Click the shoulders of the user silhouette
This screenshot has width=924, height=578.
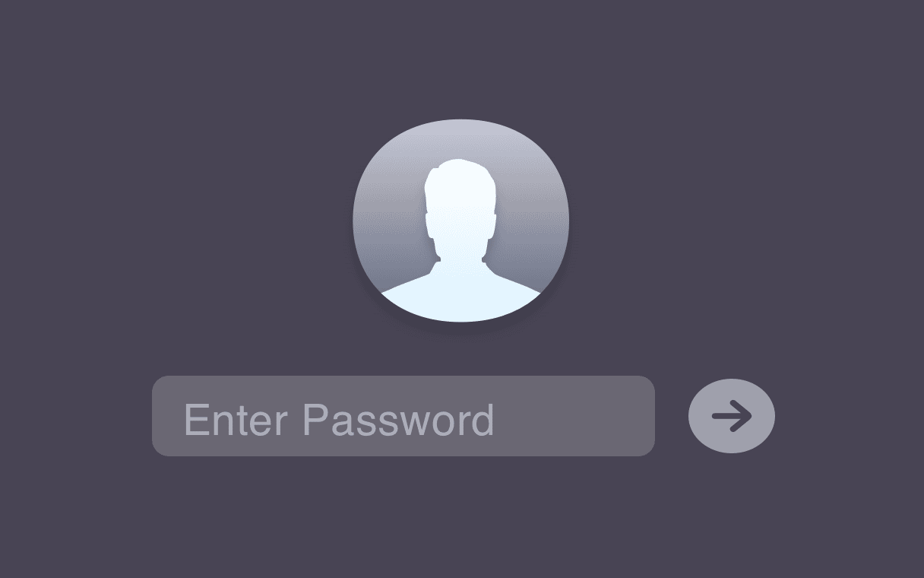point(460,297)
